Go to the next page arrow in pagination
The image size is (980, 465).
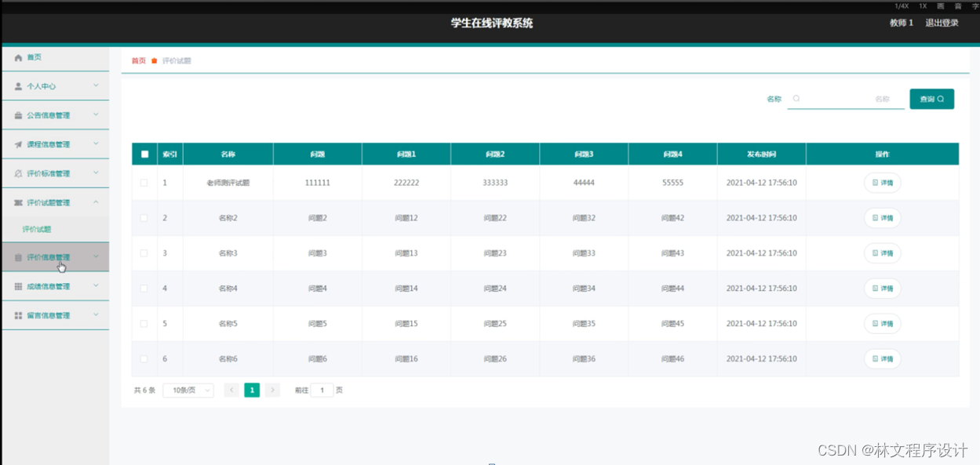272,390
